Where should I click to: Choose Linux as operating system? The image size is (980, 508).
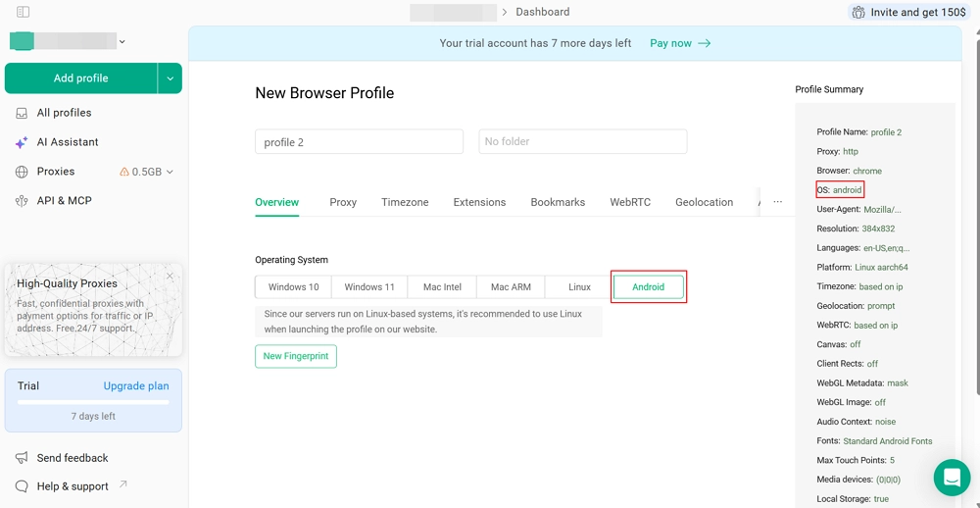579,287
